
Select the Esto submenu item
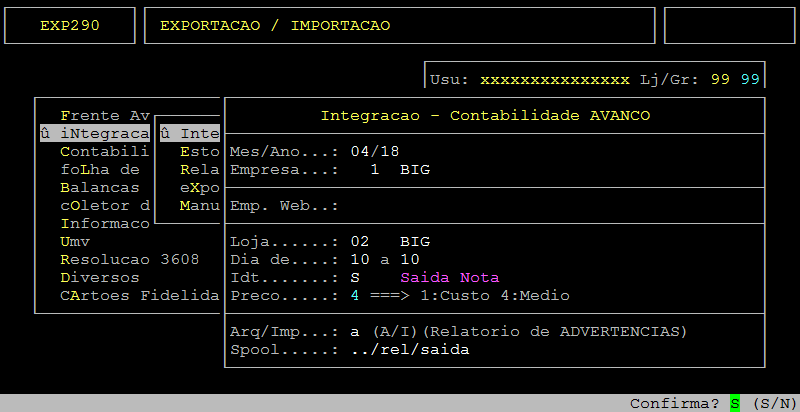[x=199, y=152]
